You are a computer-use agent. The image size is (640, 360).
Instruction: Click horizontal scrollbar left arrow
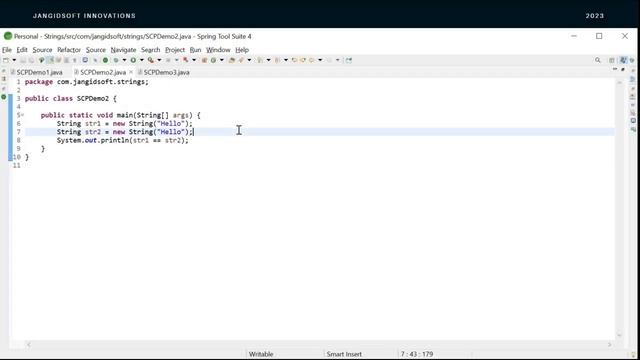tap(29, 345)
